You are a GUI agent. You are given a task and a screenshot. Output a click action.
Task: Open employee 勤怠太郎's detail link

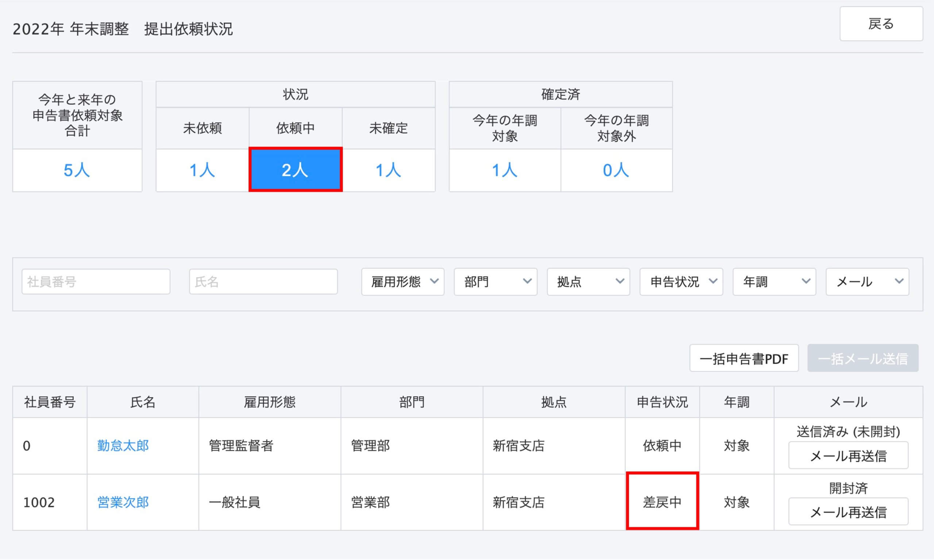[123, 446]
